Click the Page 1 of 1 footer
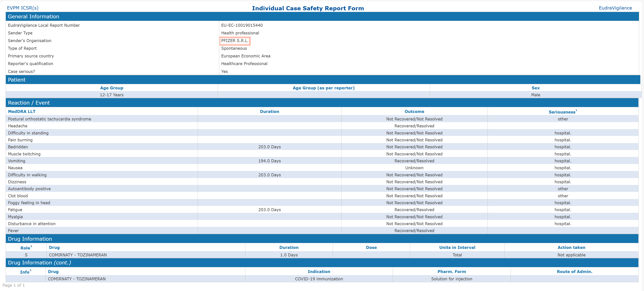The height and width of the screenshot is (291, 644). (13, 285)
